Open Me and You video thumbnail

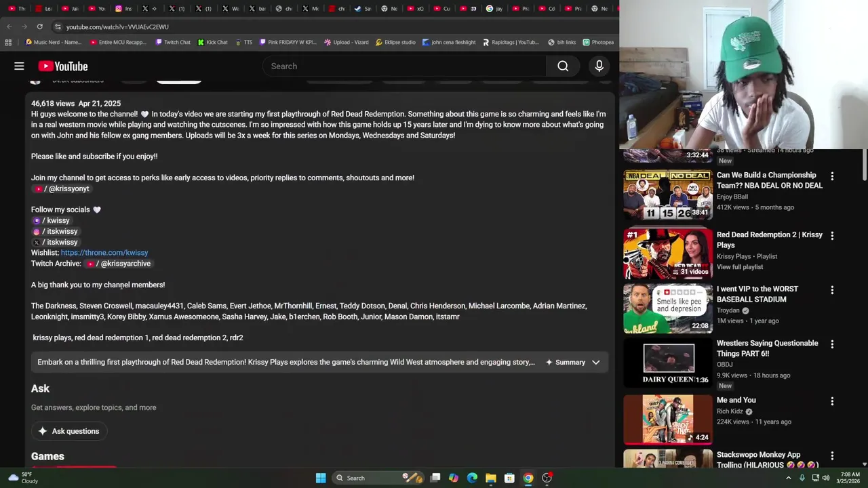668,420
